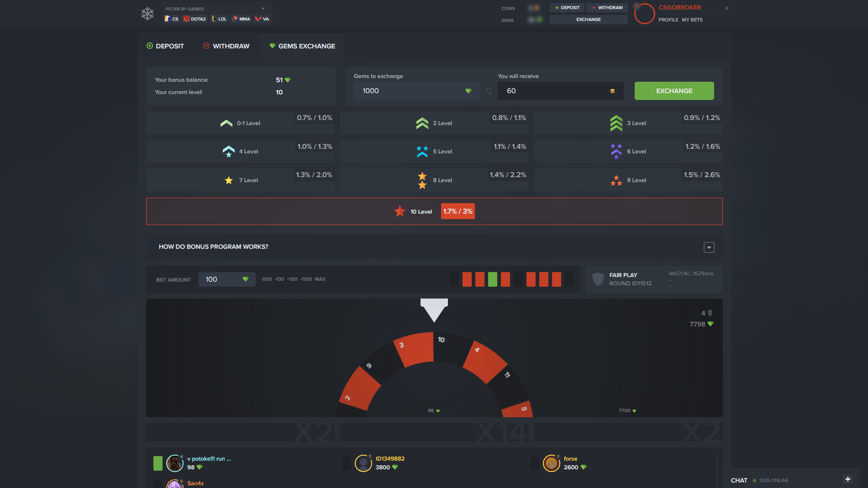Click MAX to set maximum bet
This screenshot has width=868, height=488.
[x=320, y=279]
